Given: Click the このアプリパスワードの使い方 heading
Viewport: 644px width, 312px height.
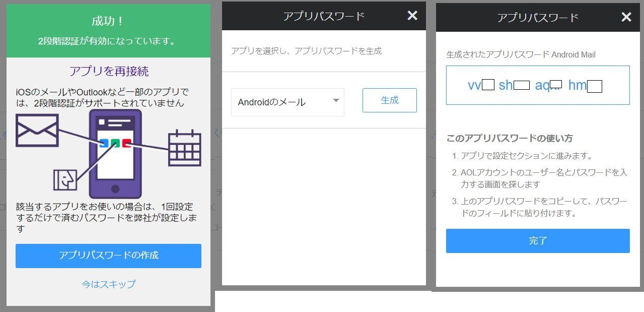Looking at the screenshot, I should 509,138.
